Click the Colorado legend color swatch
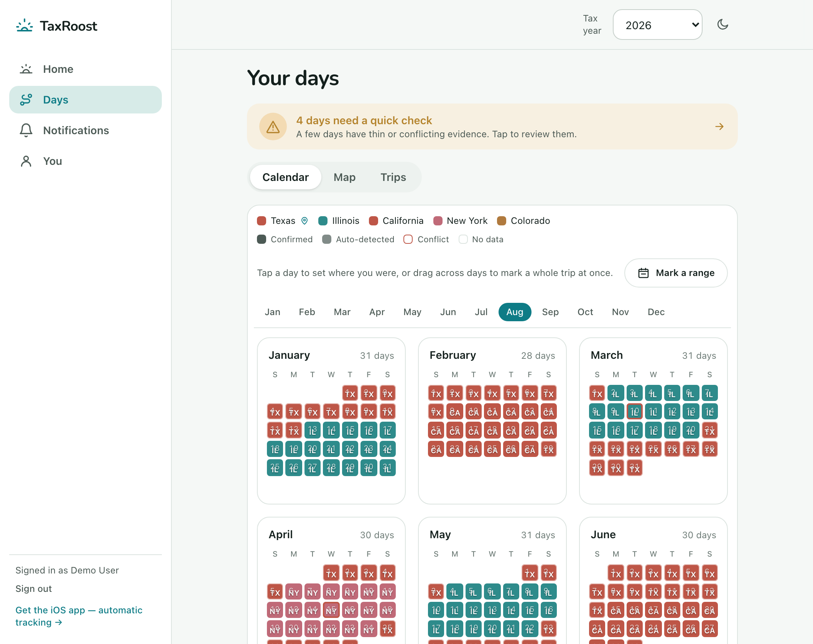The image size is (813, 644). (x=502, y=221)
